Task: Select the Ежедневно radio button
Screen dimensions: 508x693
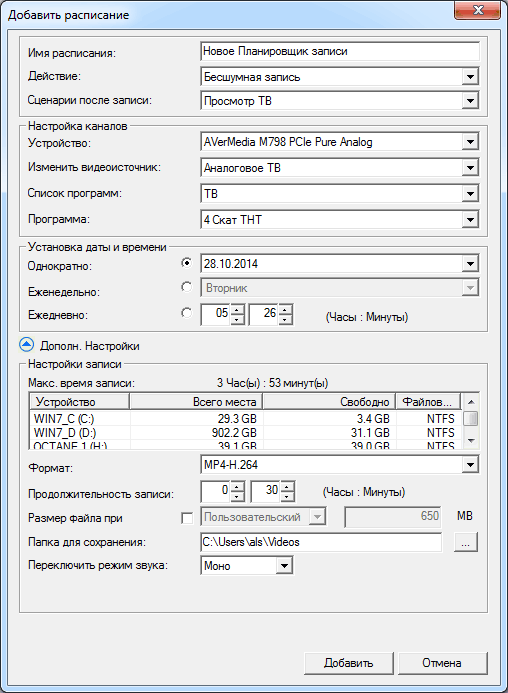Action: (187, 313)
